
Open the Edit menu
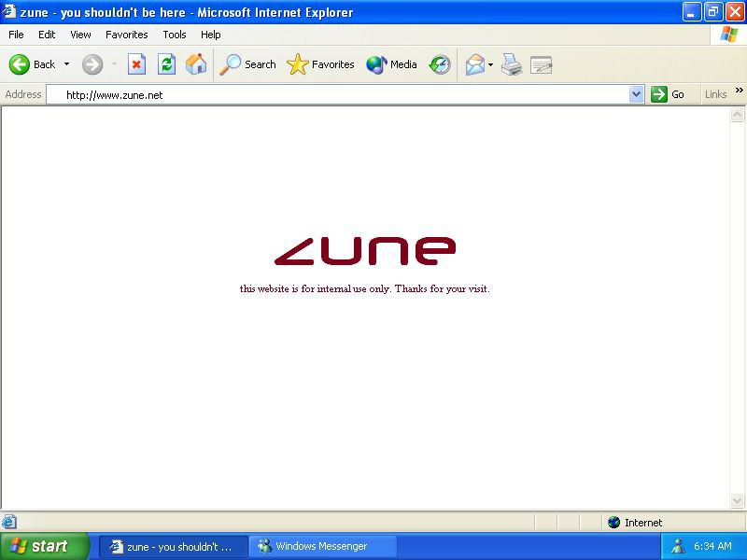click(x=47, y=35)
